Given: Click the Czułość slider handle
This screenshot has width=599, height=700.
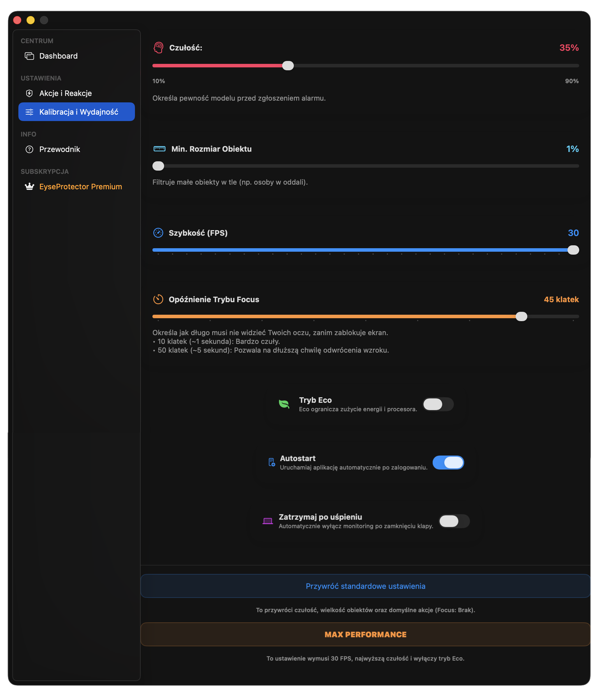Looking at the screenshot, I should pyautogui.click(x=288, y=66).
